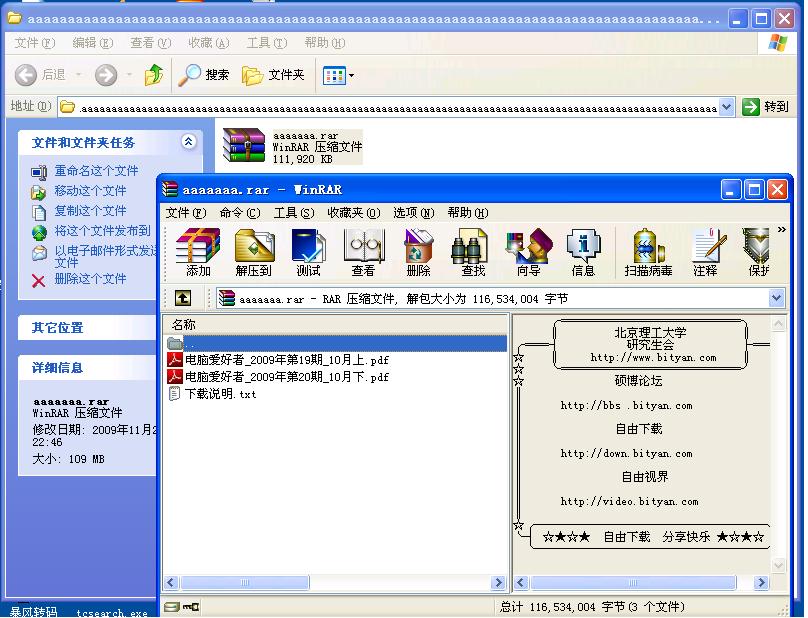Click comment panel scroll right arrow
Viewport: 808px width, 618px height.
(761, 582)
